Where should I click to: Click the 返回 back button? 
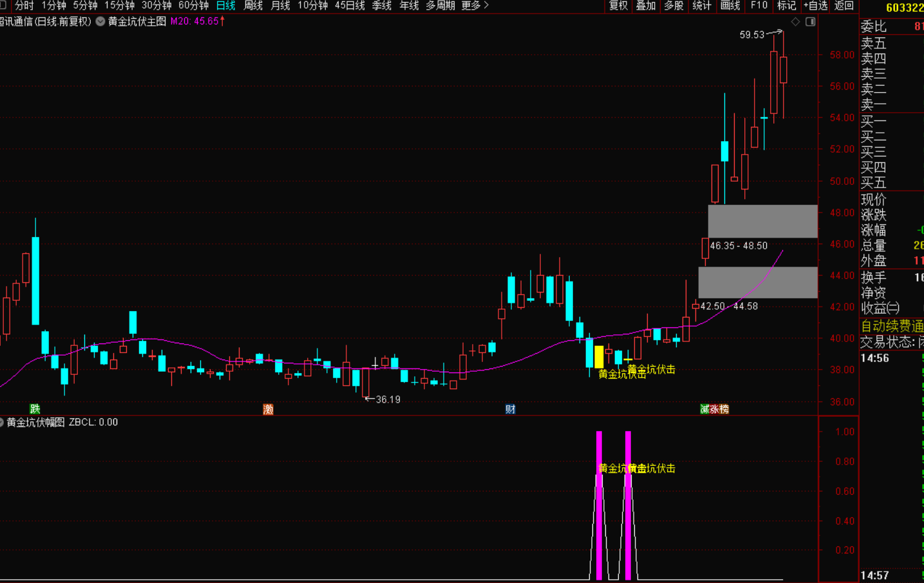click(844, 6)
